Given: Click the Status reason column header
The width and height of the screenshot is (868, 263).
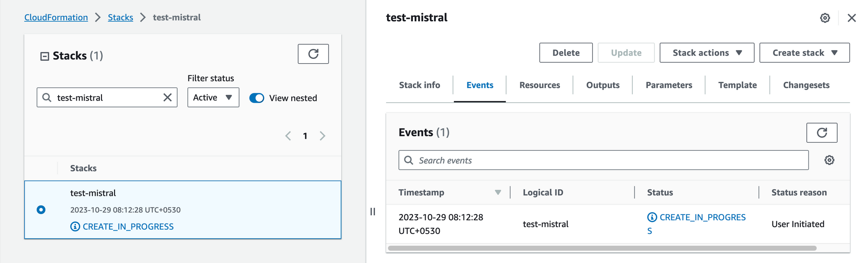Looking at the screenshot, I should [799, 192].
